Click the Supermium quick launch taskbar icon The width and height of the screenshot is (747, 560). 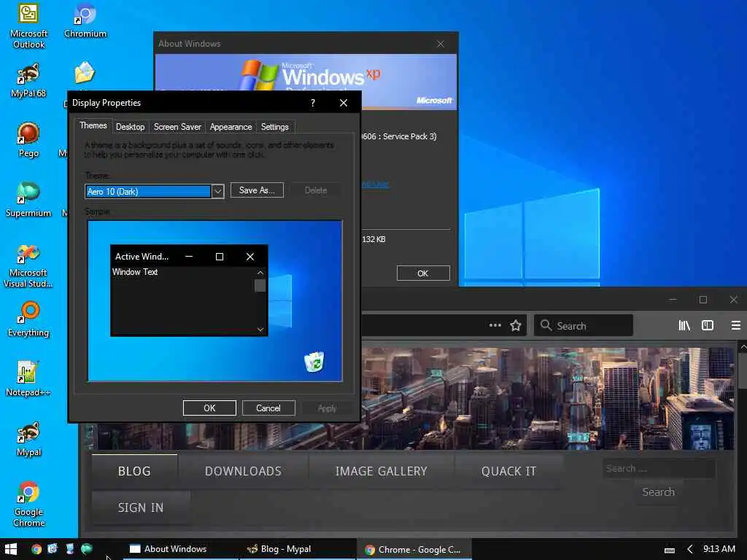click(x=87, y=549)
